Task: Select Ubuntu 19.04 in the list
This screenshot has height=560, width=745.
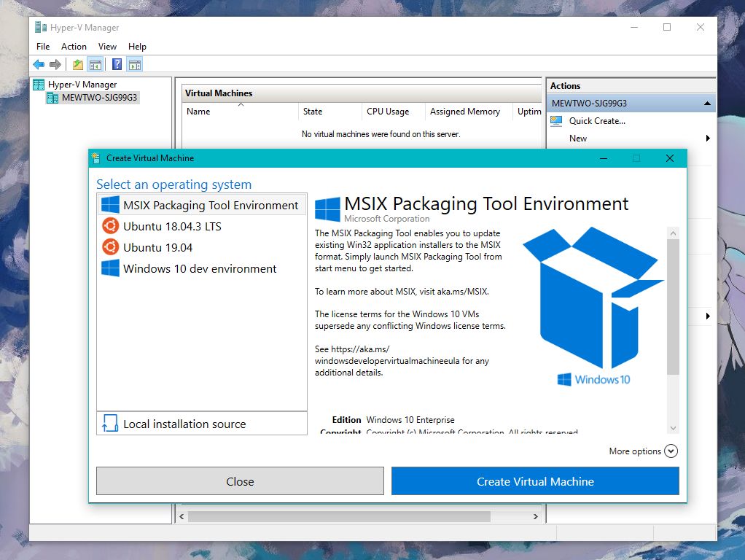Action: [x=202, y=247]
